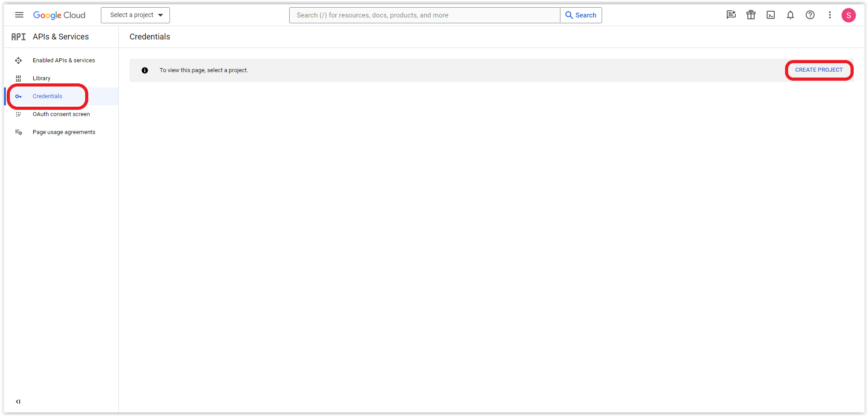Select Enabled APIs & services
The width and height of the screenshot is (868, 416).
pos(64,60)
